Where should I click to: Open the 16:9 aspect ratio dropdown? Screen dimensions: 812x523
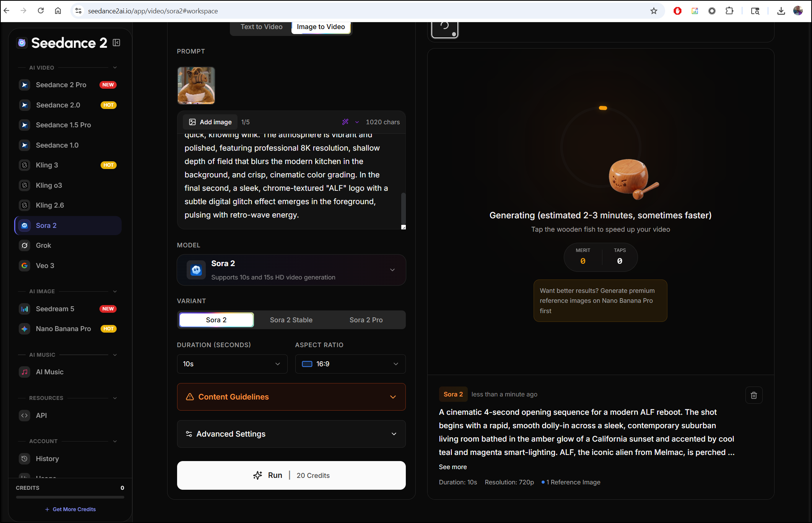pyautogui.click(x=350, y=364)
